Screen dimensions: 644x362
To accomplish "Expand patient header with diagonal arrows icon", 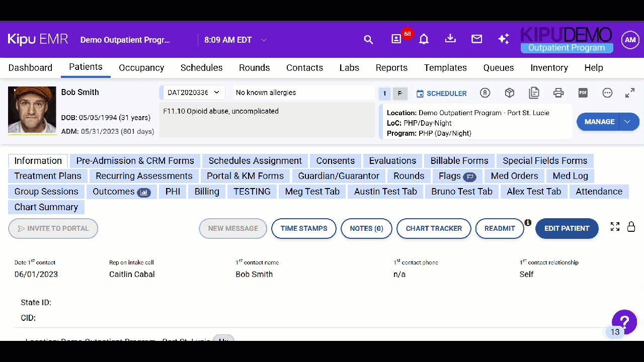I will (x=630, y=93).
